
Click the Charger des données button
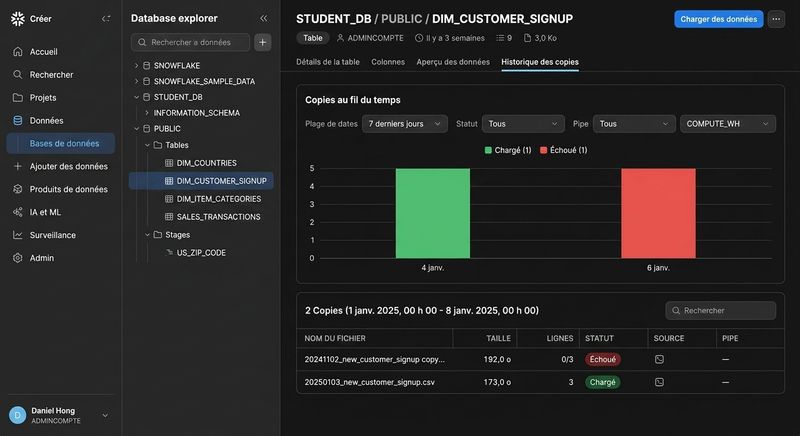(x=718, y=19)
